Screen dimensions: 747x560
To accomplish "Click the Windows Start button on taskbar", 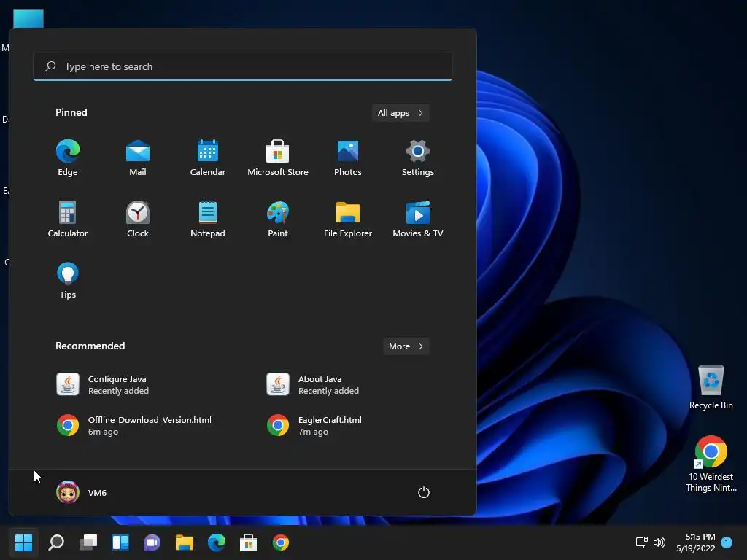I will pyautogui.click(x=23, y=542).
